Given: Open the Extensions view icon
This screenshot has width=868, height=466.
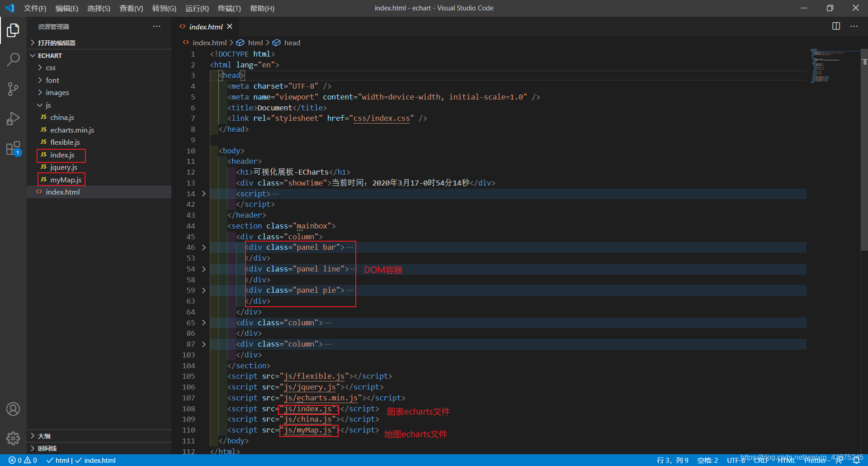Looking at the screenshot, I should [13, 148].
